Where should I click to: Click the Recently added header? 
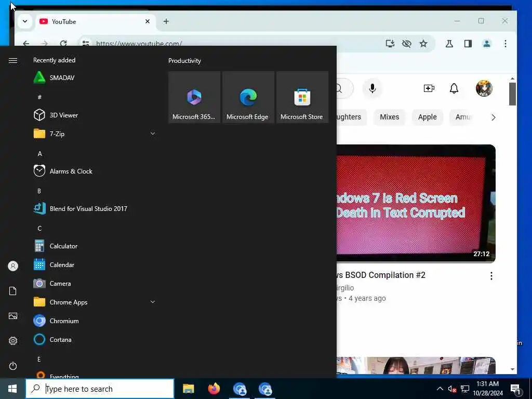tap(54, 60)
